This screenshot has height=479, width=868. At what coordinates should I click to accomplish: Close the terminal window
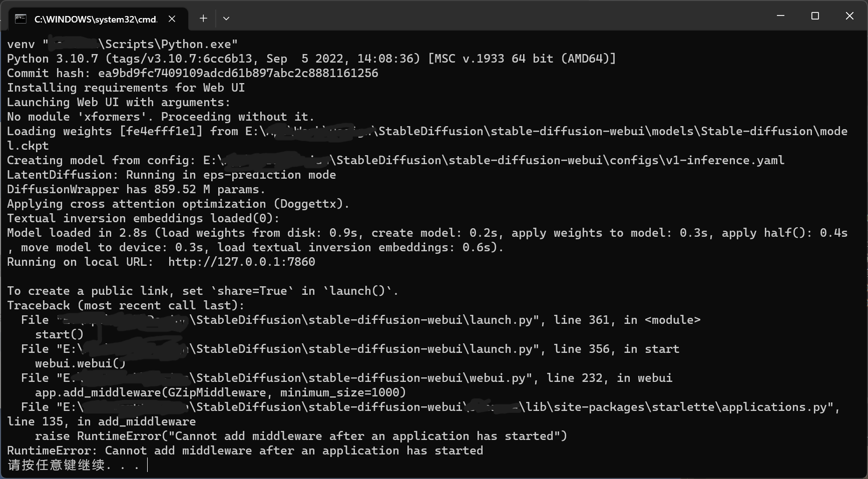point(849,16)
